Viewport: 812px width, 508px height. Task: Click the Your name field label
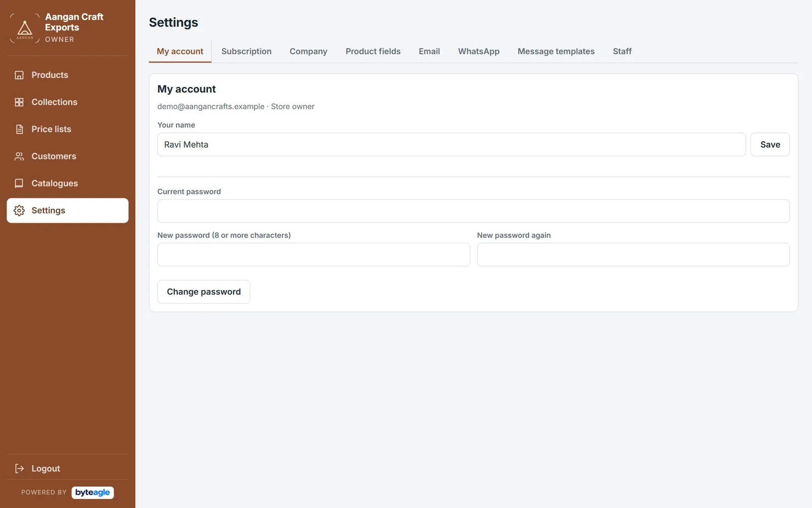point(176,125)
